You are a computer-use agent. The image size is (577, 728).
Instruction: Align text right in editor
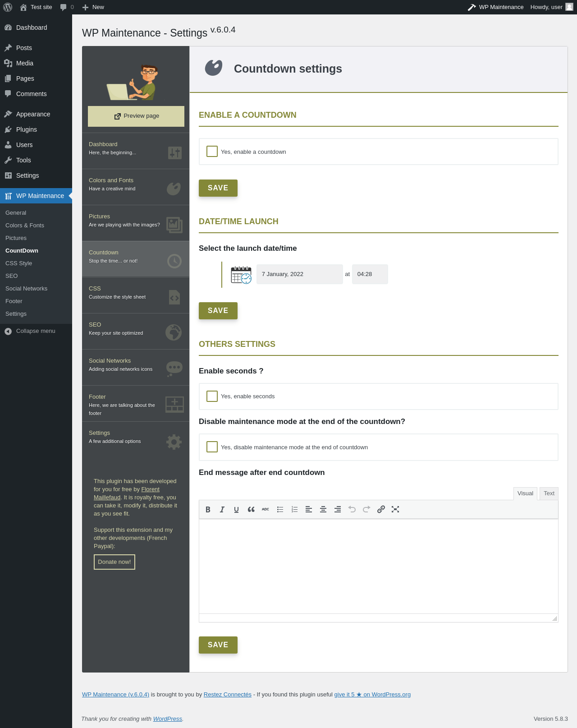click(338, 509)
